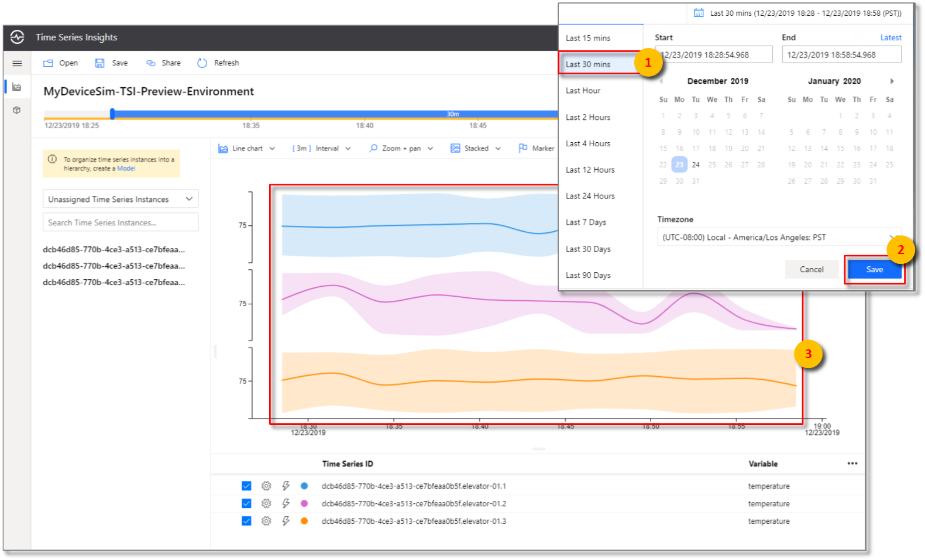The image size is (925, 560).
Task: Expand Unassigned Time Series Instances dropdown
Action: click(121, 199)
